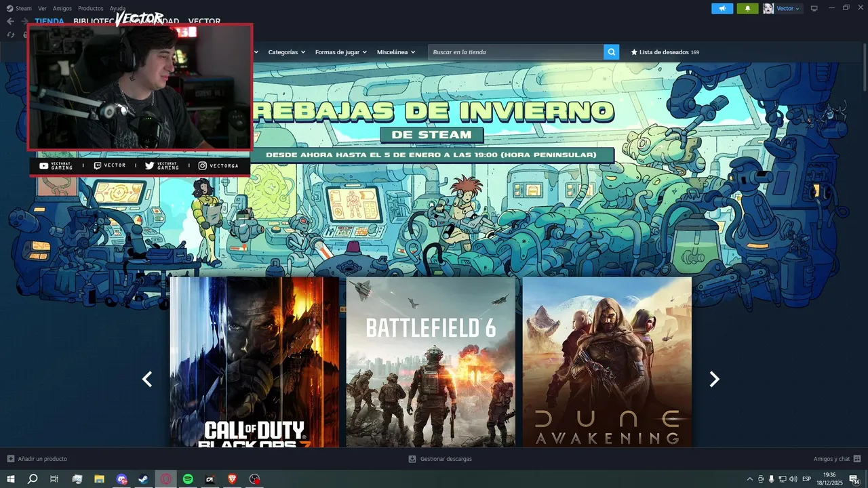Click the Gestionar descargas download icon
The image size is (868, 488).
412,459
